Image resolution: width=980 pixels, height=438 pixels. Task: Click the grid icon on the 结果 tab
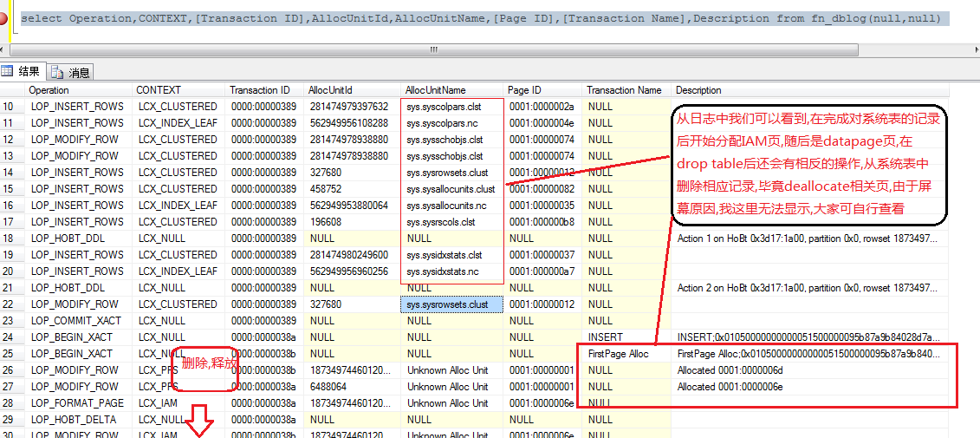(x=8, y=71)
